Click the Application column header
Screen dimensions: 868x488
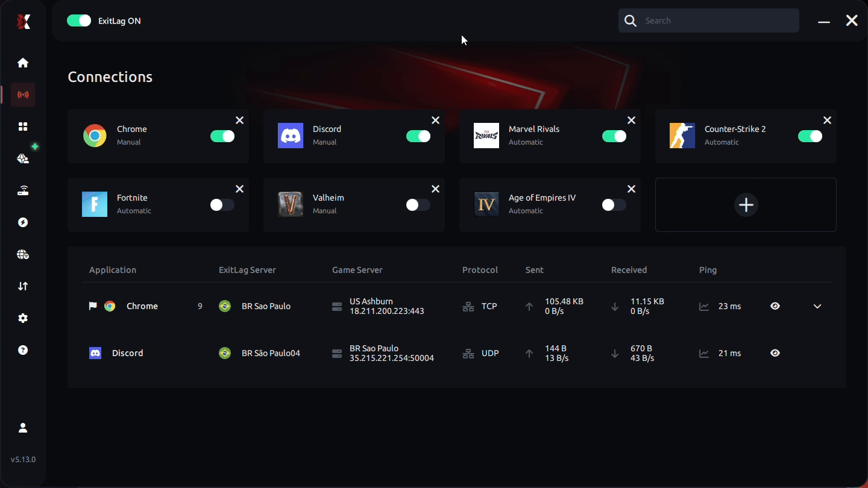point(113,270)
